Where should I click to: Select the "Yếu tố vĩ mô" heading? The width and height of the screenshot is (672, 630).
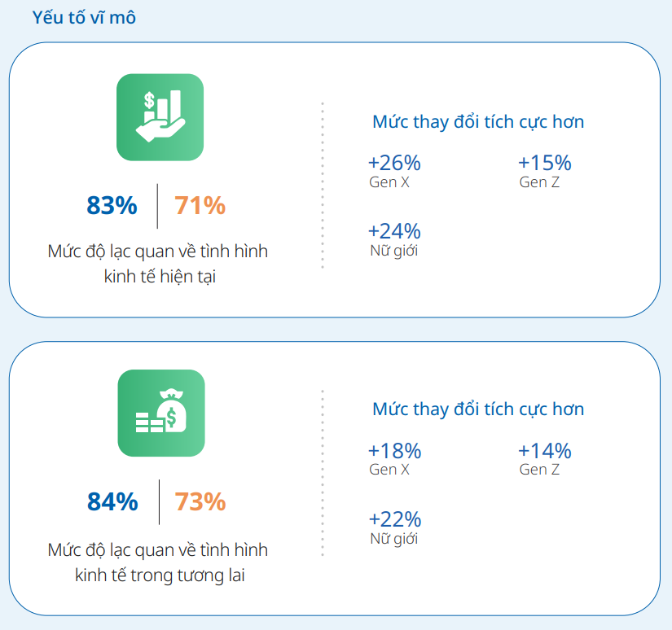coord(84,17)
